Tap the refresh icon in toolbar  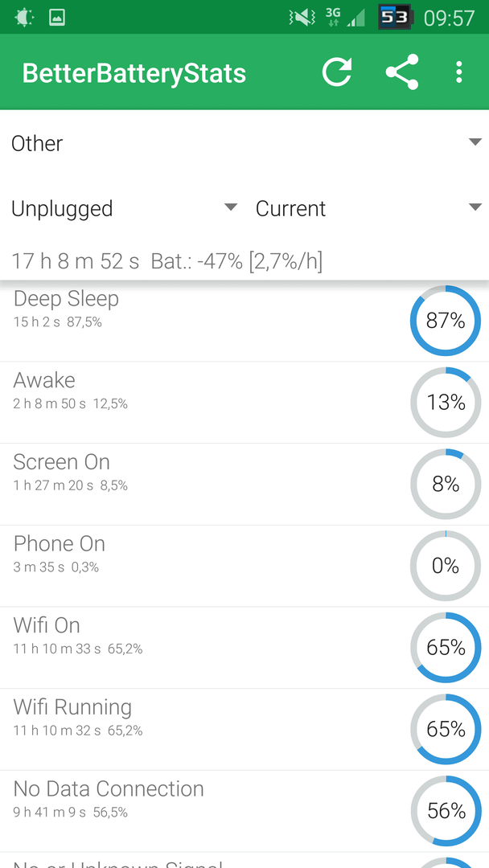click(x=337, y=72)
